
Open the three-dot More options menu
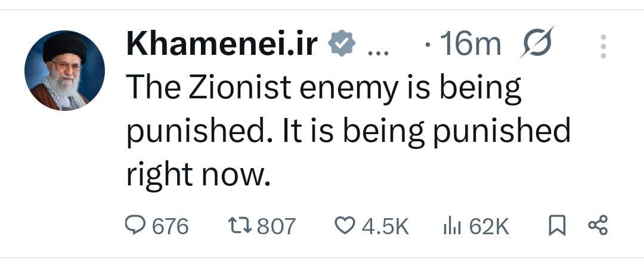click(603, 46)
